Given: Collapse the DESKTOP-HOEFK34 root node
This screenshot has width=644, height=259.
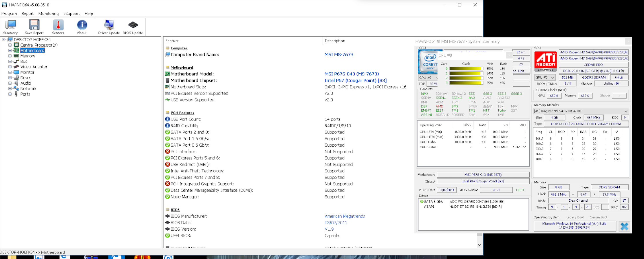Looking at the screenshot, I should click(3, 39).
